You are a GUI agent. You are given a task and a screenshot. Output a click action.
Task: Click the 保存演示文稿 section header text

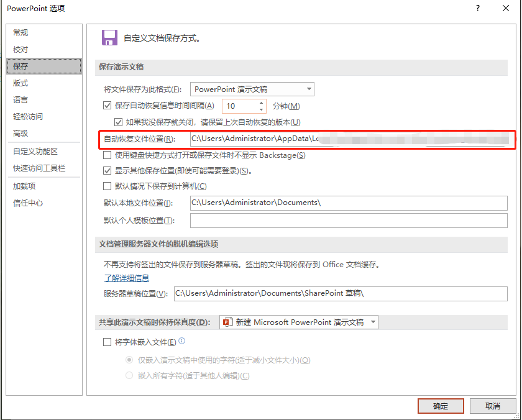click(121, 67)
